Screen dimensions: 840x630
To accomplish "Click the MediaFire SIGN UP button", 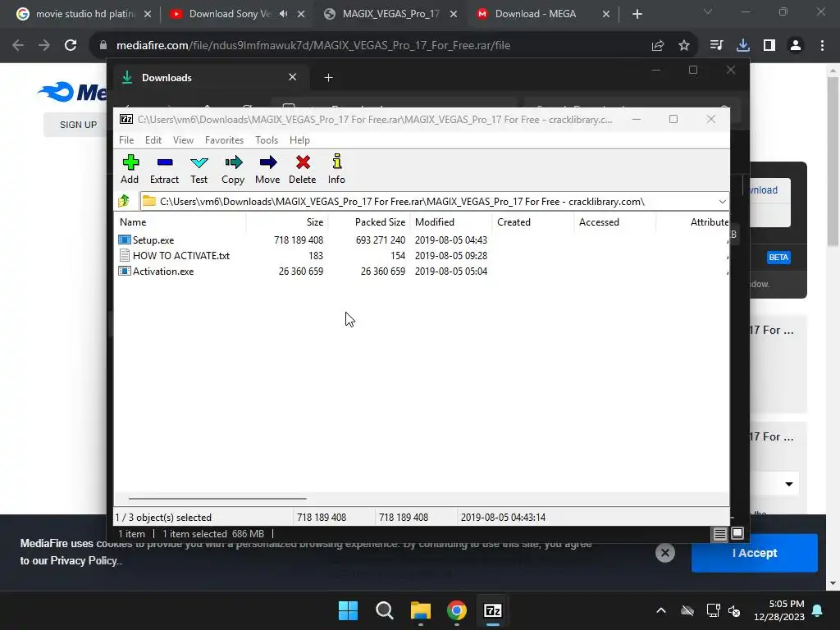I will click(78, 125).
